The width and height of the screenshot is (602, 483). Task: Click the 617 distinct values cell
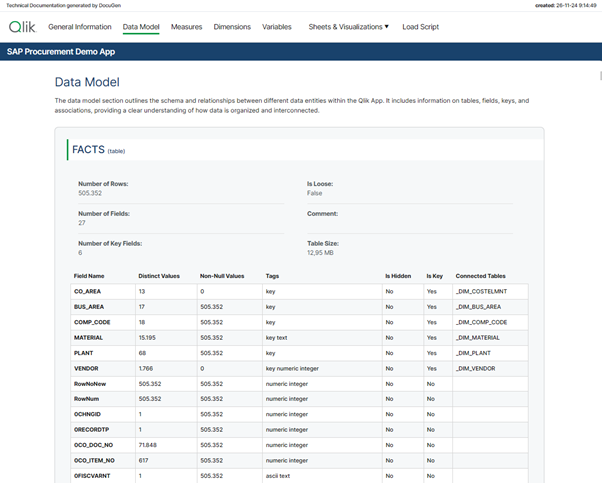166,460
